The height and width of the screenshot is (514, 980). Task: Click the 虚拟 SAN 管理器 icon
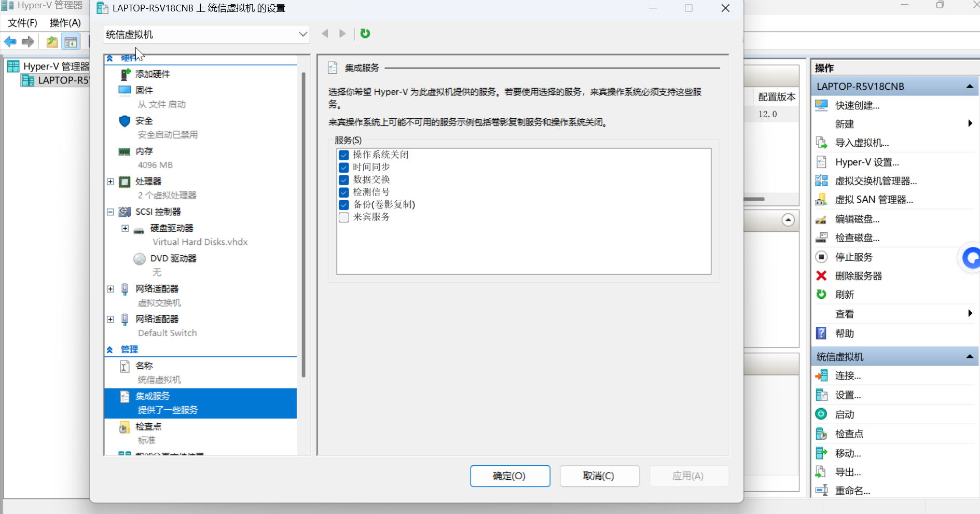click(x=821, y=200)
